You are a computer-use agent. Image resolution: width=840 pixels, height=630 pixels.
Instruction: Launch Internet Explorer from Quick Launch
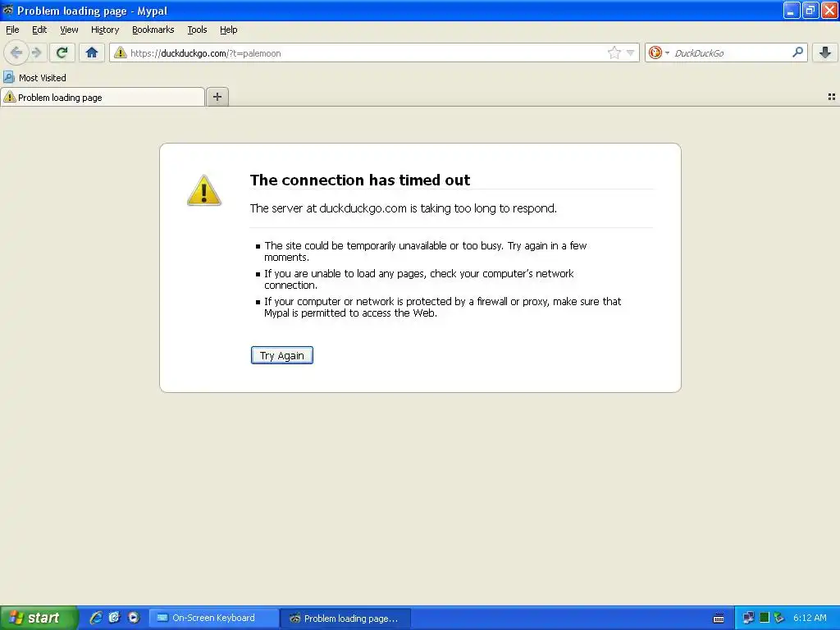click(x=96, y=618)
